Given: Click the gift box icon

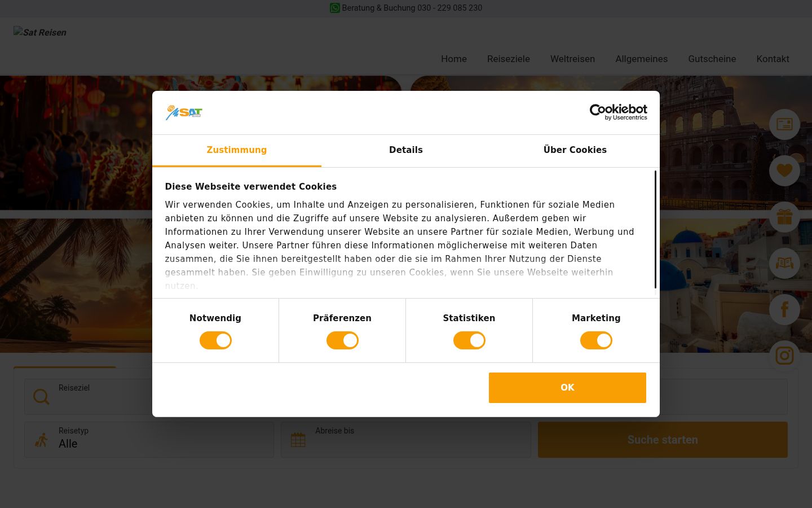Looking at the screenshot, I should 784,217.
